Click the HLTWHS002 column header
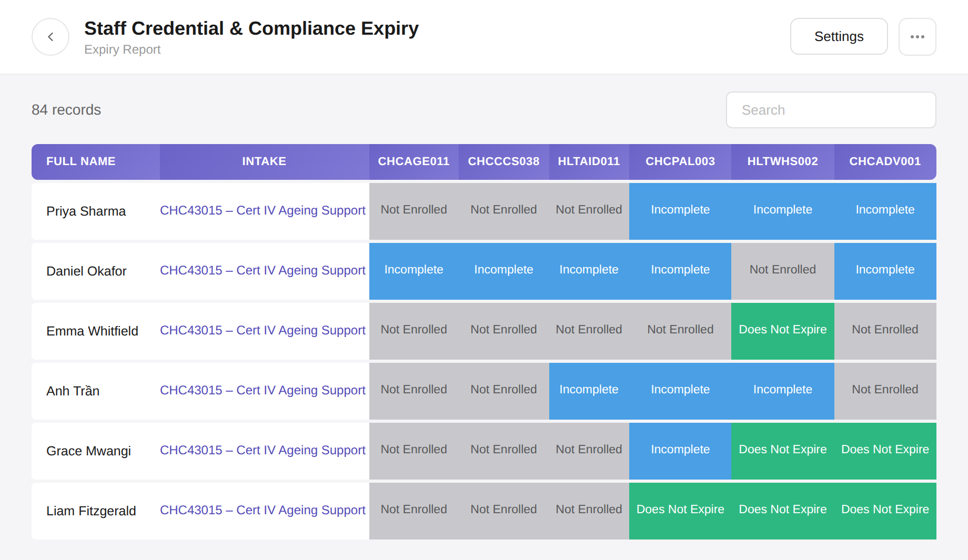Viewport: 968px width, 560px height. pos(782,161)
